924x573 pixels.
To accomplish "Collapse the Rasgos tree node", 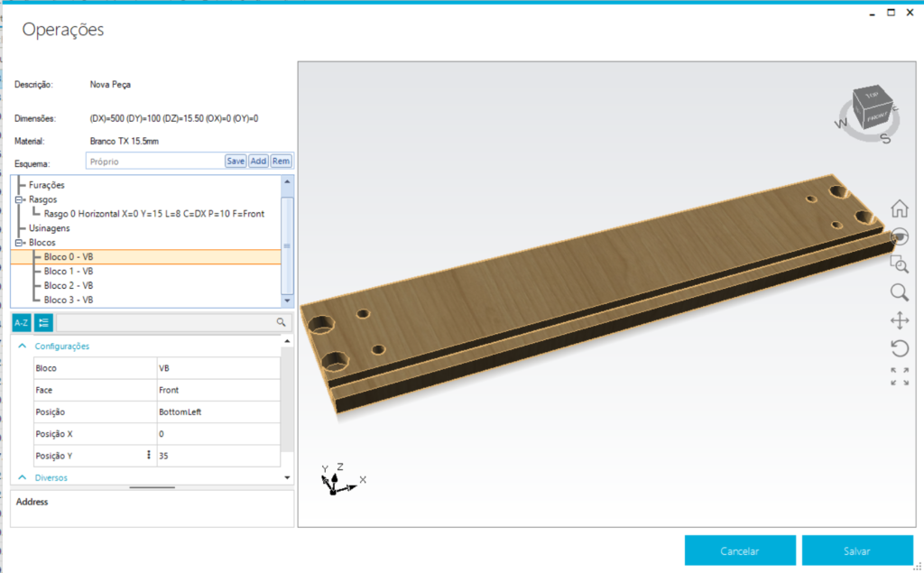I will [x=19, y=199].
